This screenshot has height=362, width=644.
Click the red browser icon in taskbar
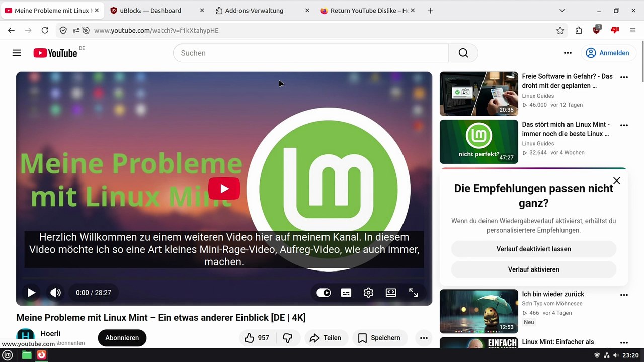[42, 355]
